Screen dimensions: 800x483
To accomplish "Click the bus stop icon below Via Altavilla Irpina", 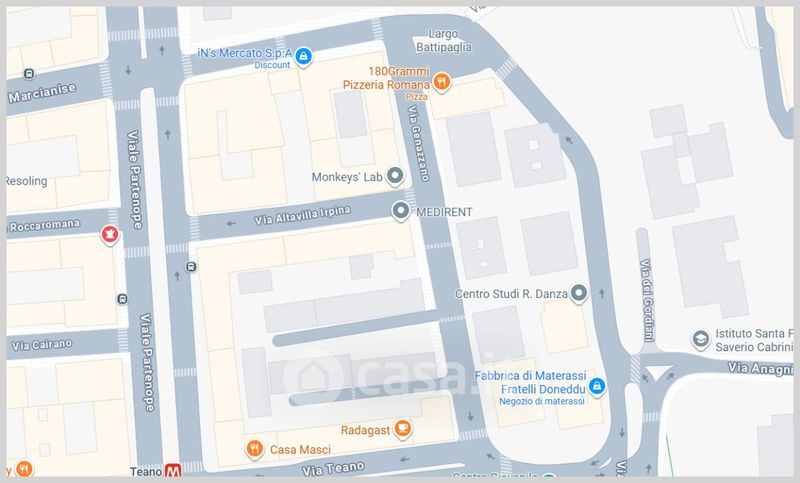I will click(x=191, y=266).
